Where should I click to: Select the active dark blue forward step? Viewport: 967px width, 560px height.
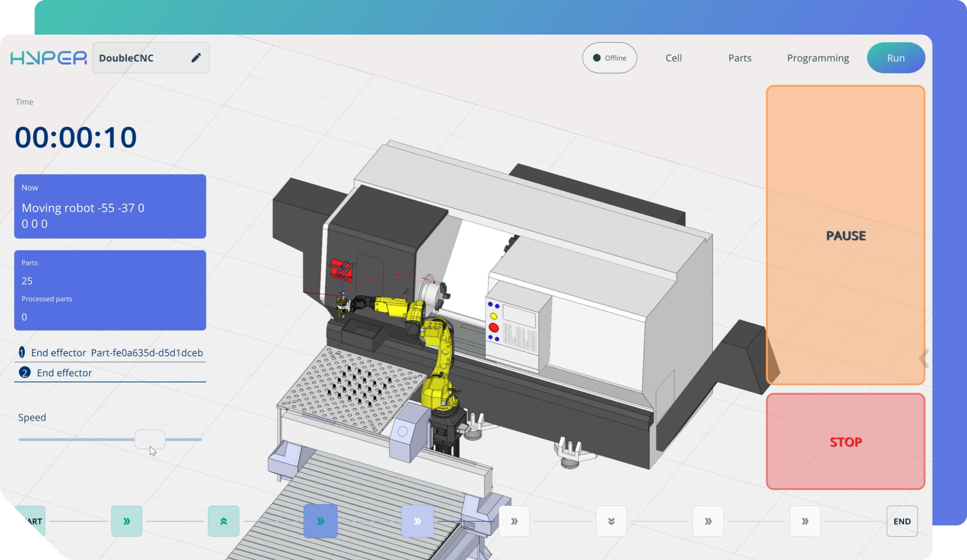click(x=320, y=521)
